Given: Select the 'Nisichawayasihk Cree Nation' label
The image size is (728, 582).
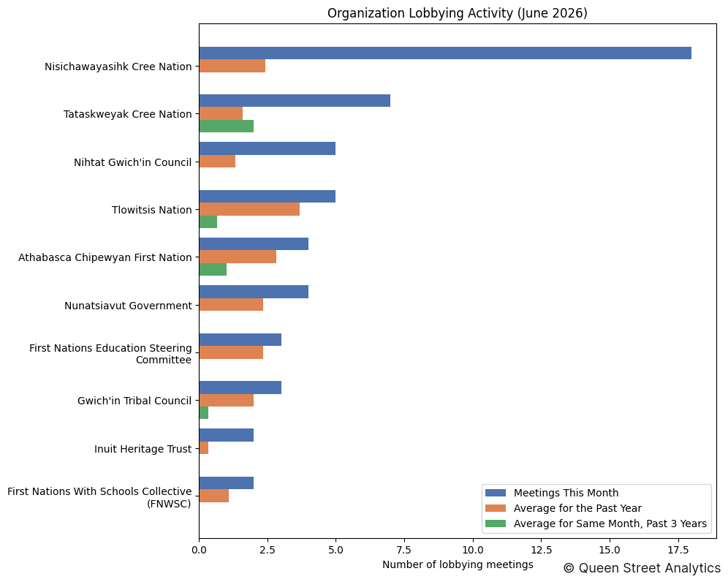Looking at the screenshot, I should [x=118, y=67].
